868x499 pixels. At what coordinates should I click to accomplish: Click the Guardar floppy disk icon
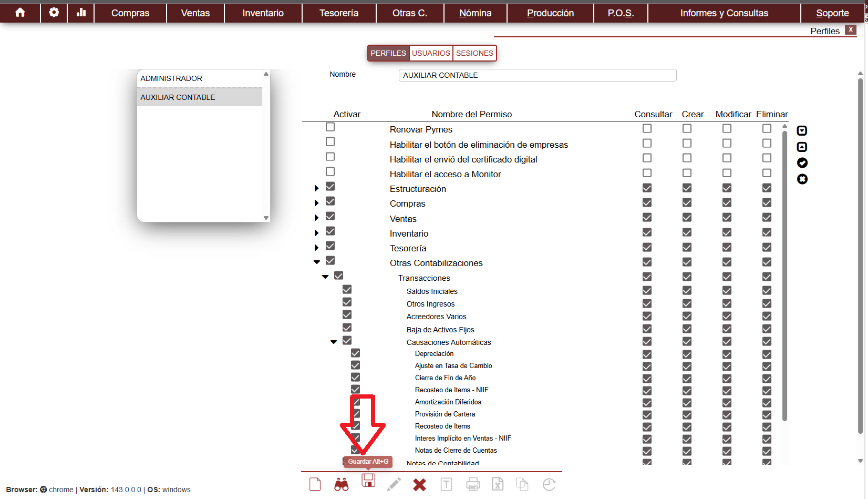[368, 481]
